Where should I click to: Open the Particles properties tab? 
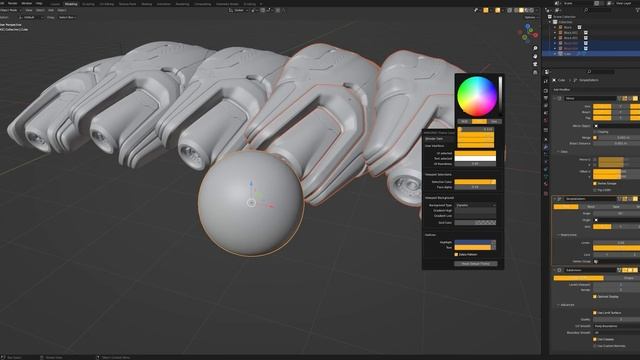[x=546, y=154]
